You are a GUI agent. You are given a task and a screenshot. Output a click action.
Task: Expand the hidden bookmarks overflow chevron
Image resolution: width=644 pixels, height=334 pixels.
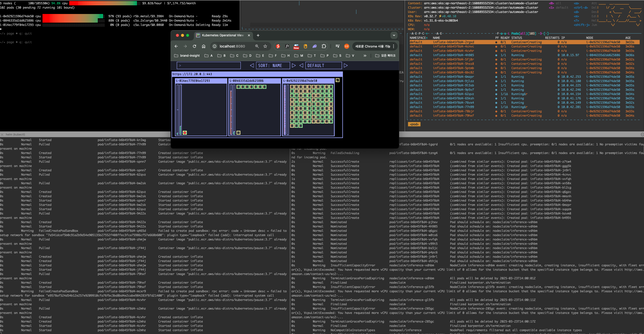pos(365,56)
